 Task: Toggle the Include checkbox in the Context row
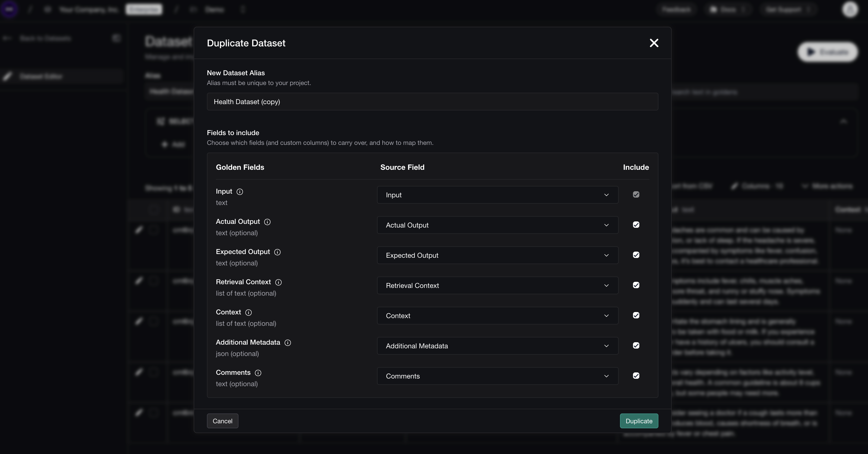pyautogui.click(x=636, y=315)
